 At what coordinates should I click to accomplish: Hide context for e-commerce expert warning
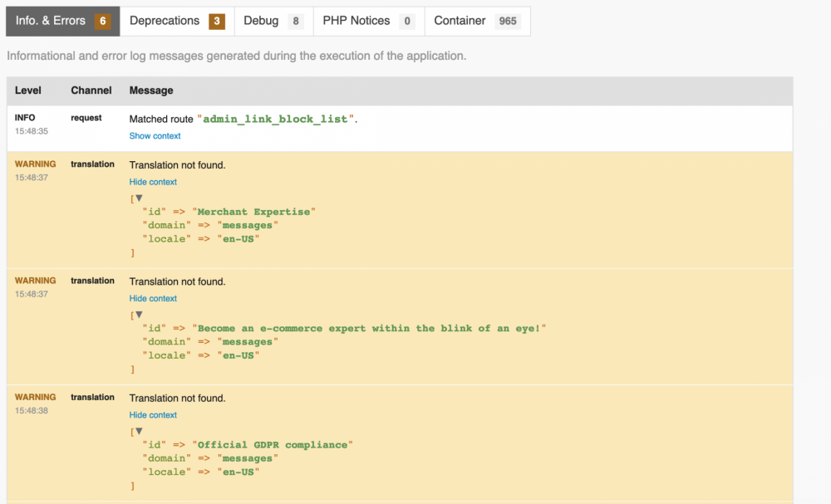pos(153,298)
